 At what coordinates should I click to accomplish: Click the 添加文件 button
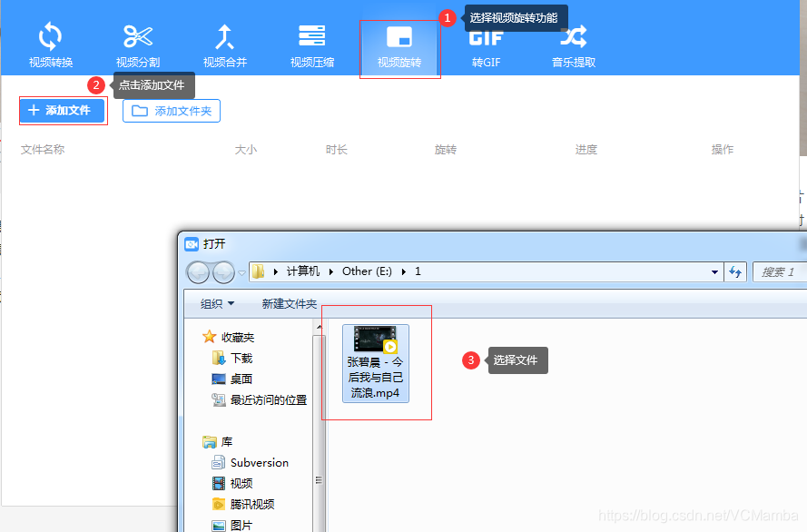point(63,111)
